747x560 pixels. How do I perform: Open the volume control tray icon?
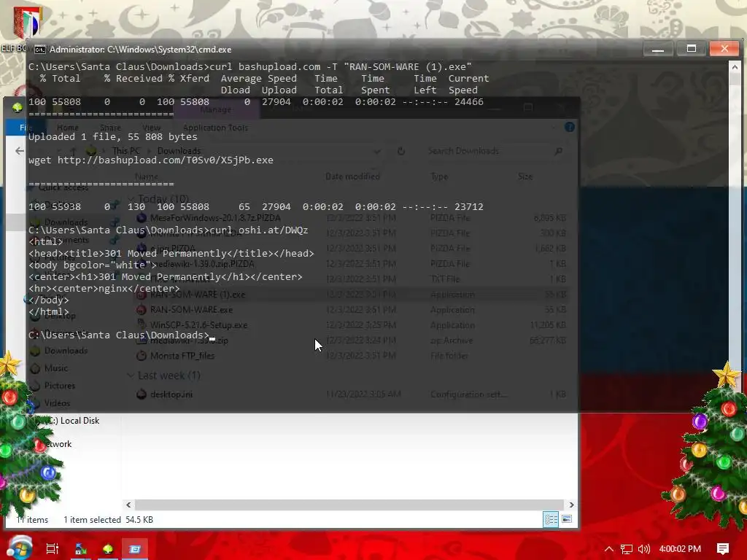(643, 549)
